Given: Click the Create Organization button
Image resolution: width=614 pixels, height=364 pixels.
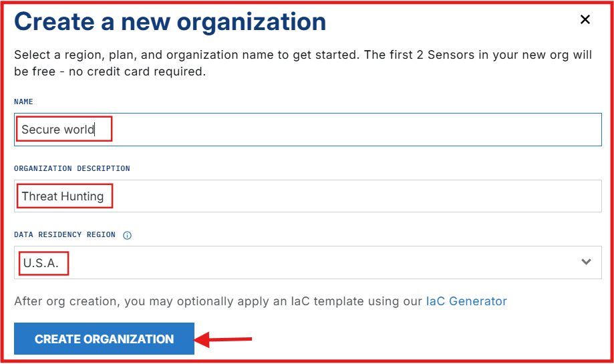Looking at the screenshot, I should point(104,339).
